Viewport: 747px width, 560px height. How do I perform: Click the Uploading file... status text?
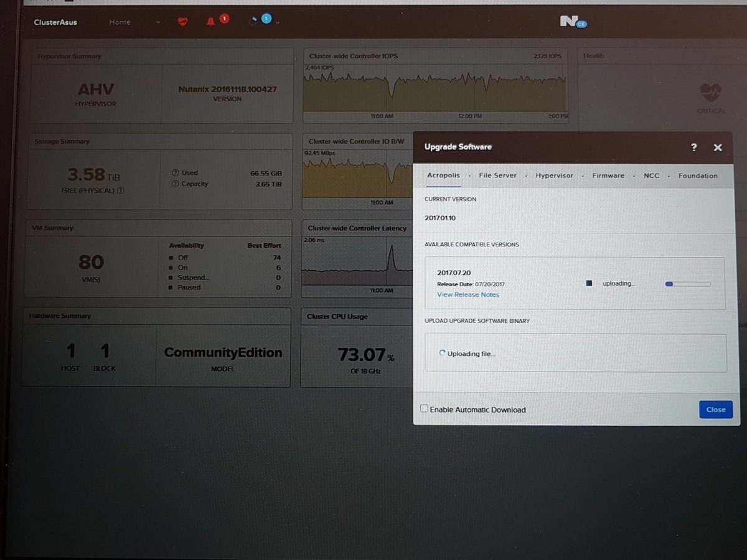pyautogui.click(x=471, y=353)
